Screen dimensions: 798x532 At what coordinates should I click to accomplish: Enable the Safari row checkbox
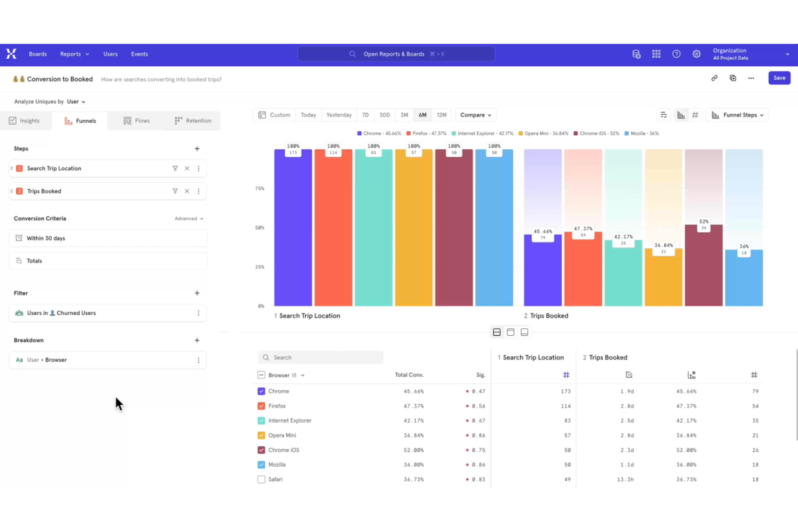261,479
